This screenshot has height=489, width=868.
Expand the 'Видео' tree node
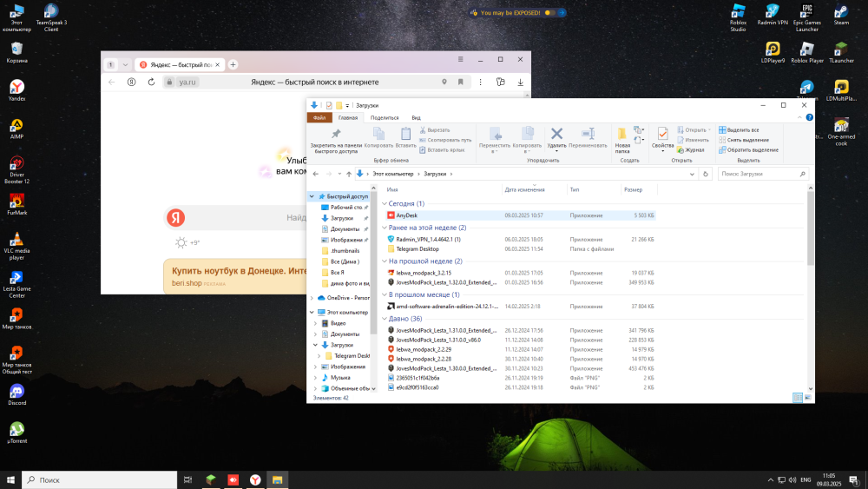[316, 323]
